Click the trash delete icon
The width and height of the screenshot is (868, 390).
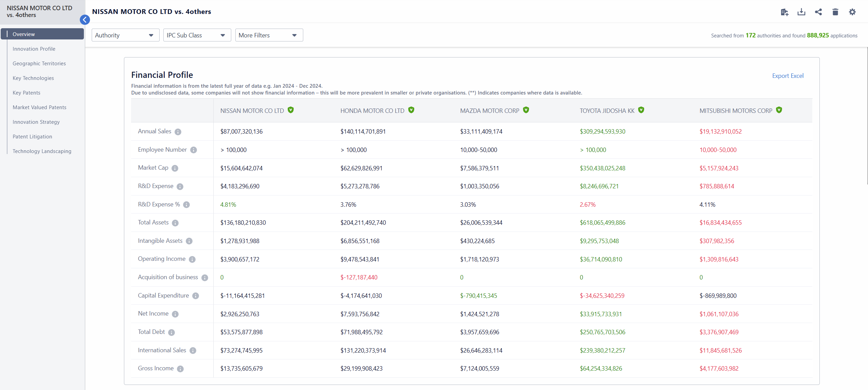pos(835,12)
